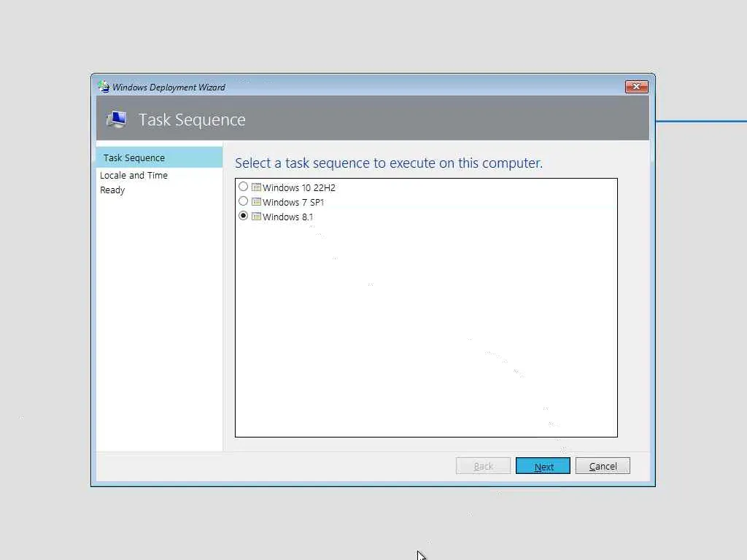
Task: Select the Windows 7 SP1 radio button
Action: point(244,201)
